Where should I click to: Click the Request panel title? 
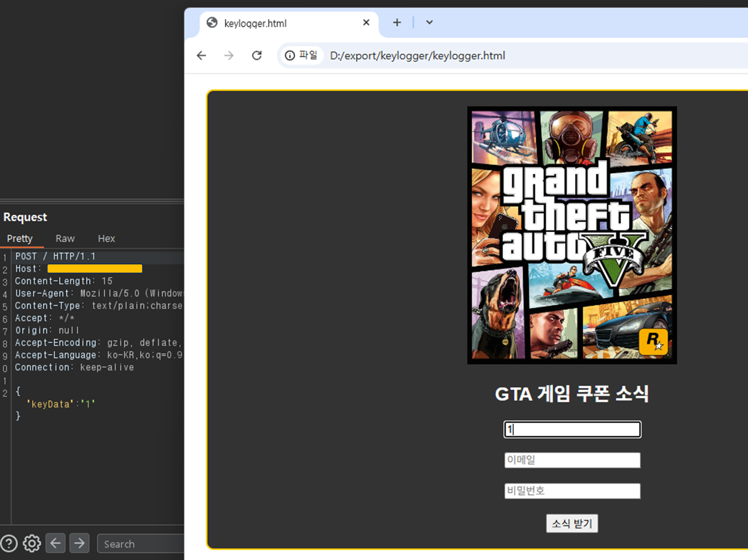[25, 217]
